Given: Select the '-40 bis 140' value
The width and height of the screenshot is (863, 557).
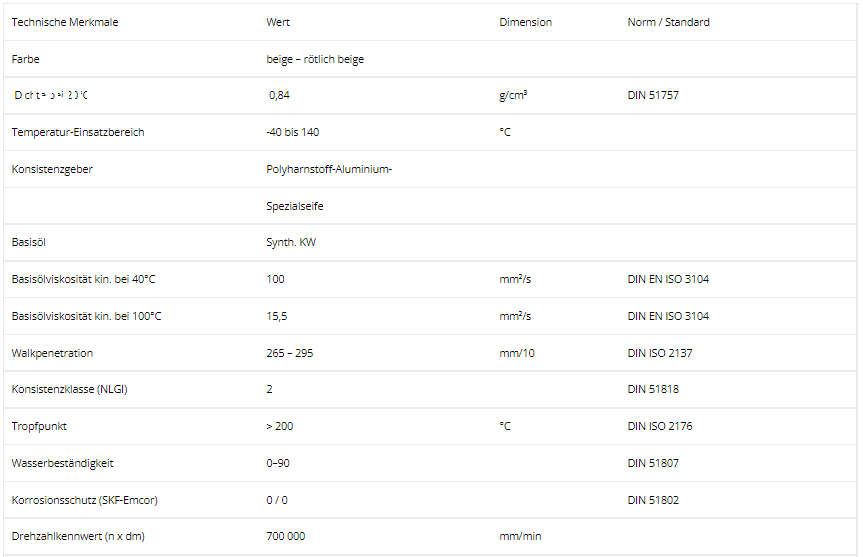Looking at the screenshot, I should point(293,133).
